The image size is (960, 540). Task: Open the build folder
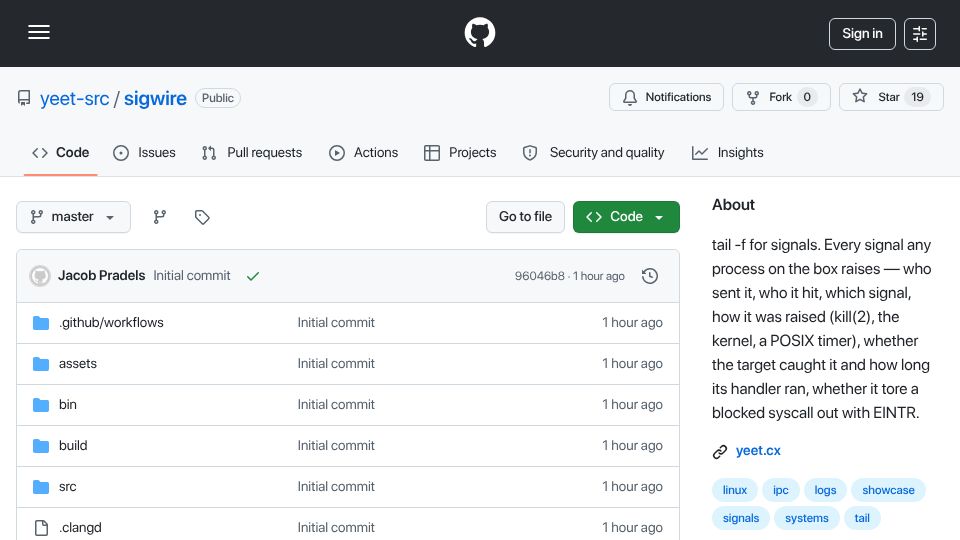pyautogui.click(x=73, y=446)
